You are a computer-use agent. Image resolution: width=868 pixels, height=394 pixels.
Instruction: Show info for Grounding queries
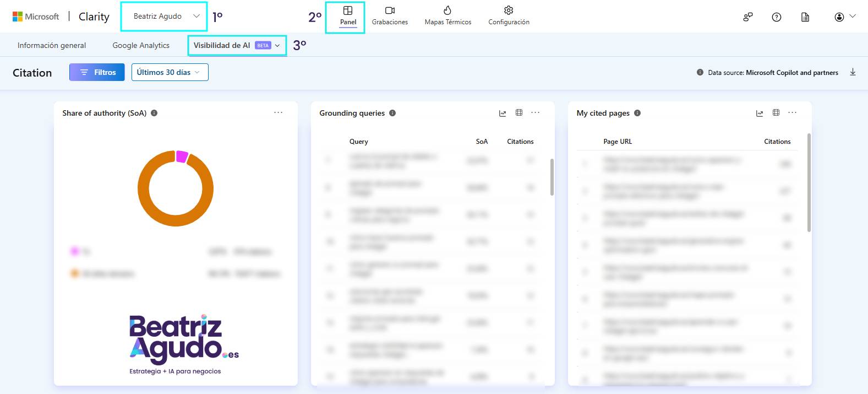tap(392, 113)
